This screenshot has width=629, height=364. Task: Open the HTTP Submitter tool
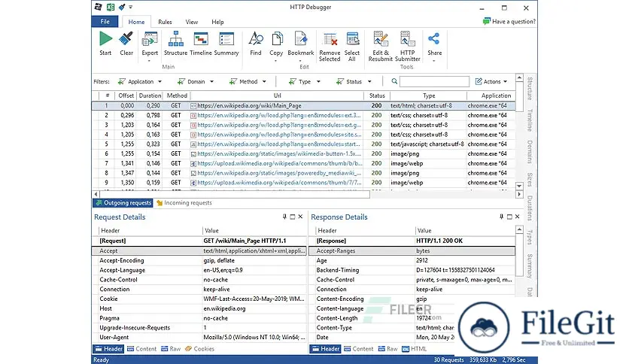pos(408,47)
